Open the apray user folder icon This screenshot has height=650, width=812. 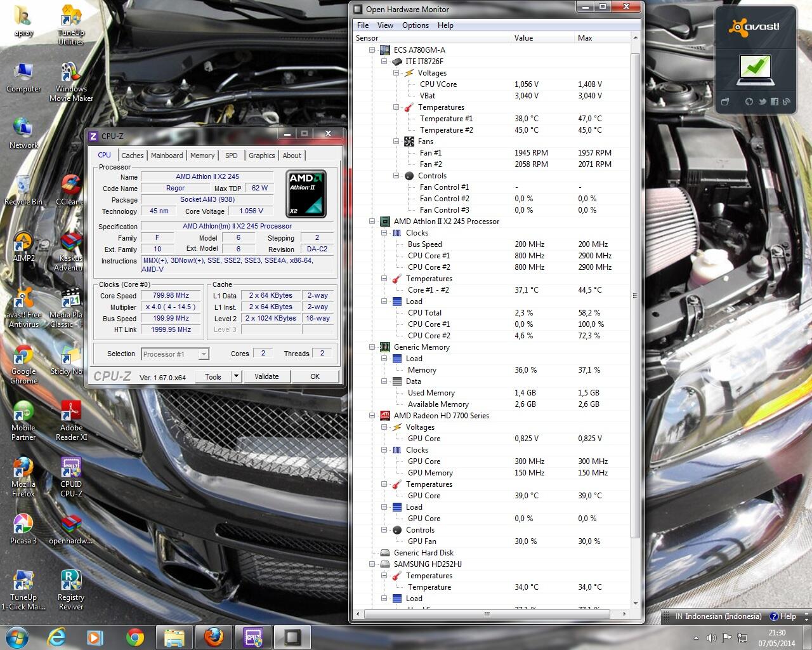pos(23,22)
